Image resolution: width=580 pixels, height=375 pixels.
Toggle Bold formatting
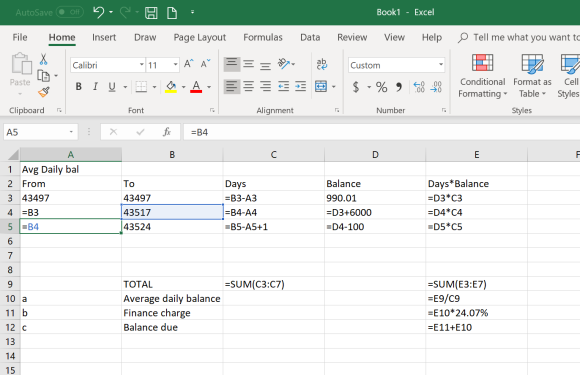(78, 87)
